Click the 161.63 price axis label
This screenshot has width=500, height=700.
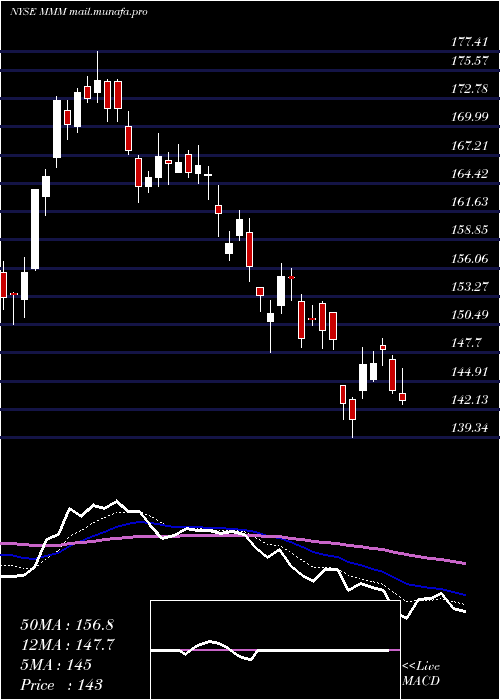469,202
